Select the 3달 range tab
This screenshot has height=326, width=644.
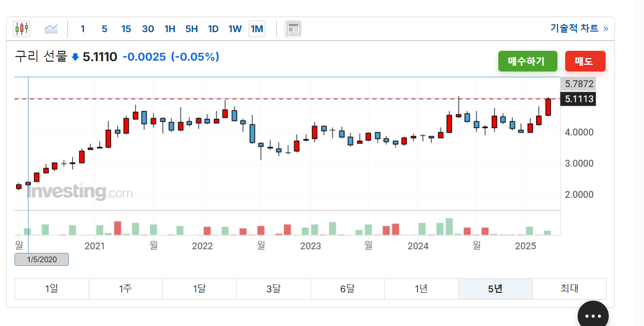click(x=273, y=289)
